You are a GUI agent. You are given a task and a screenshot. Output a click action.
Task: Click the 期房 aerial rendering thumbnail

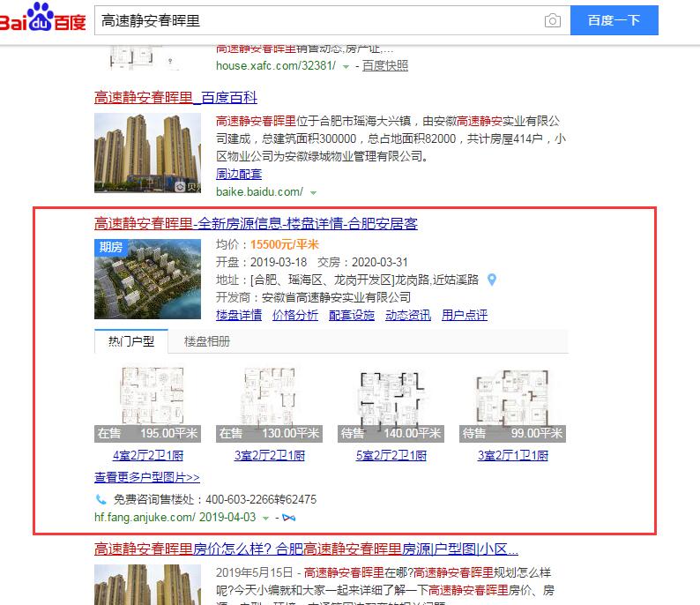[x=148, y=279]
